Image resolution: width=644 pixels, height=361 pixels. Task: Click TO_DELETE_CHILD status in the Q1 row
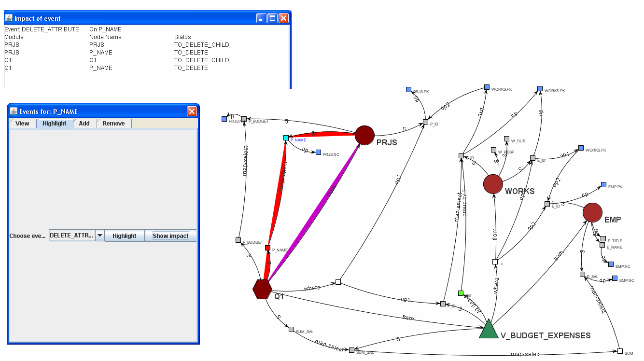coord(201,60)
